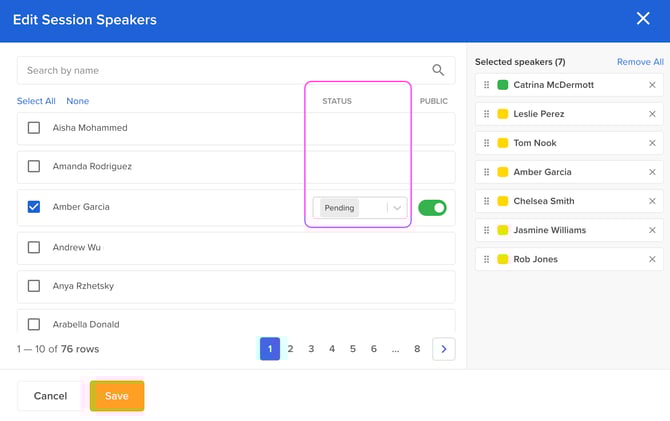Click drag handle beside Chelsea Smith

tap(487, 201)
